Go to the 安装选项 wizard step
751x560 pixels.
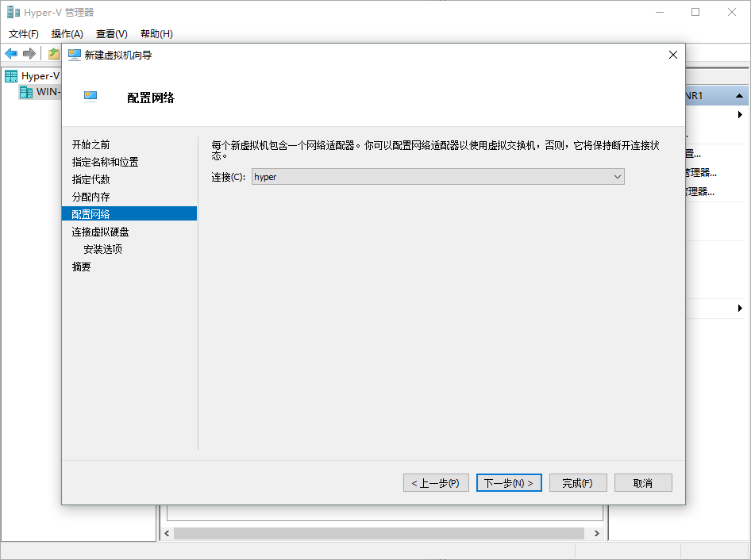click(103, 249)
